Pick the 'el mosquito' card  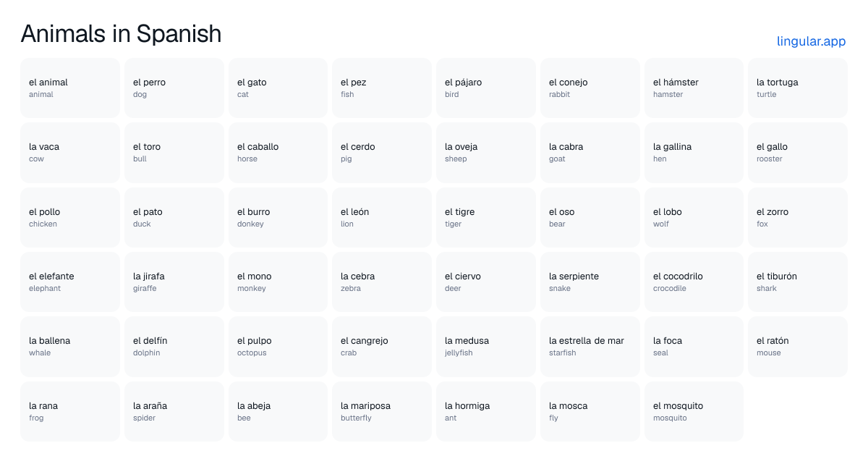pyautogui.click(x=694, y=411)
